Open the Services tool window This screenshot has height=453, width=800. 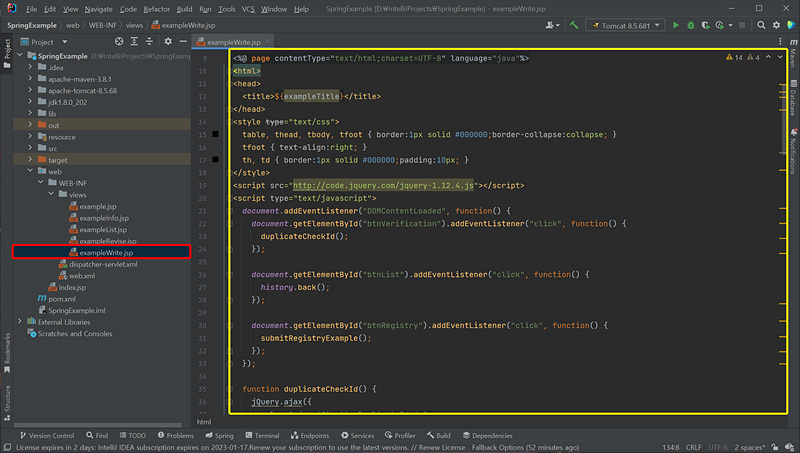coord(358,435)
